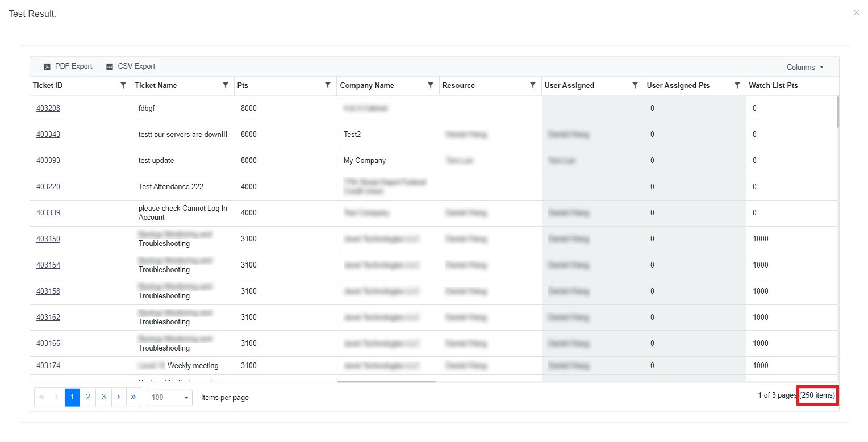Image resolution: width=868 pixels, height=442 pixels.
Task: Open filter for Ticket Name column
Action: [226, 85]
